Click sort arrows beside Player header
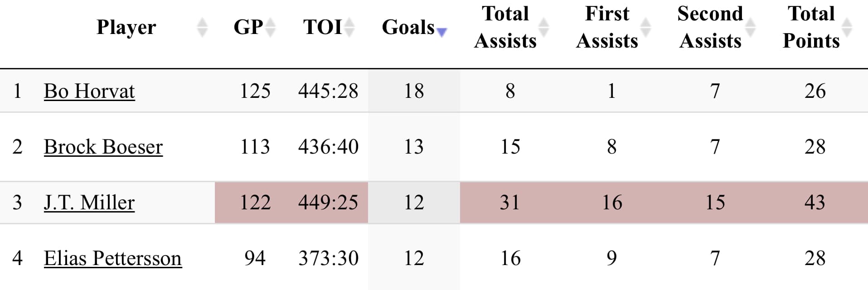Screen dimensions: 868x290 [x=202, y=28]
